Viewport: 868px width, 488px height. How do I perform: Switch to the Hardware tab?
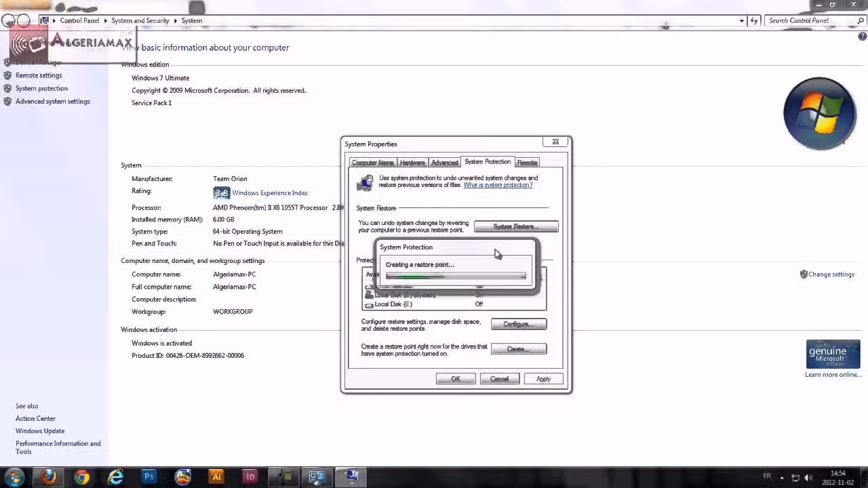click(412, 163)
